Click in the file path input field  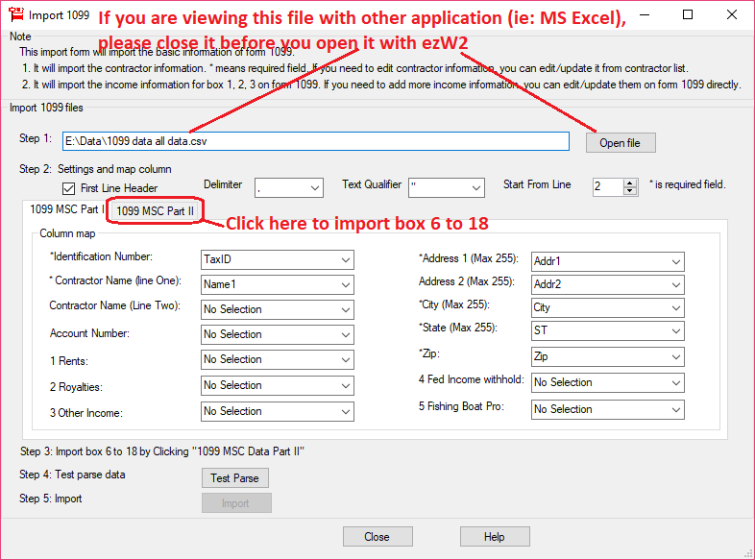[x=316, y=141]
